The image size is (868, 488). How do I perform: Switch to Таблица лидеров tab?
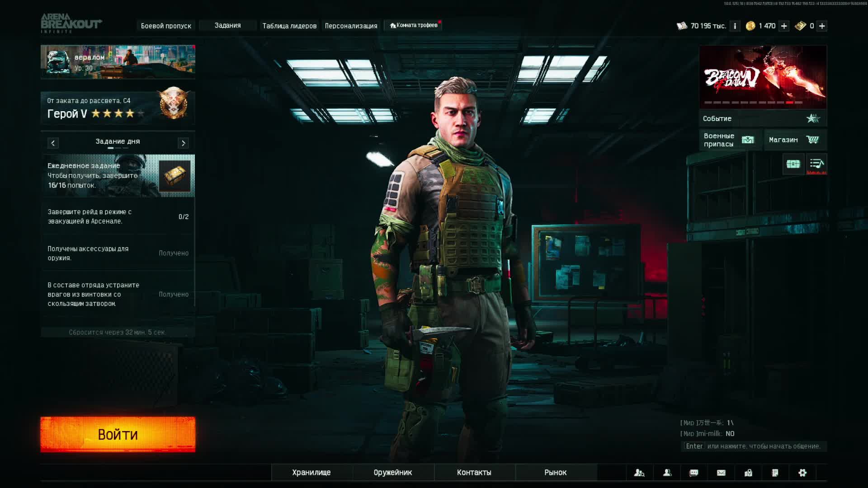289,26
